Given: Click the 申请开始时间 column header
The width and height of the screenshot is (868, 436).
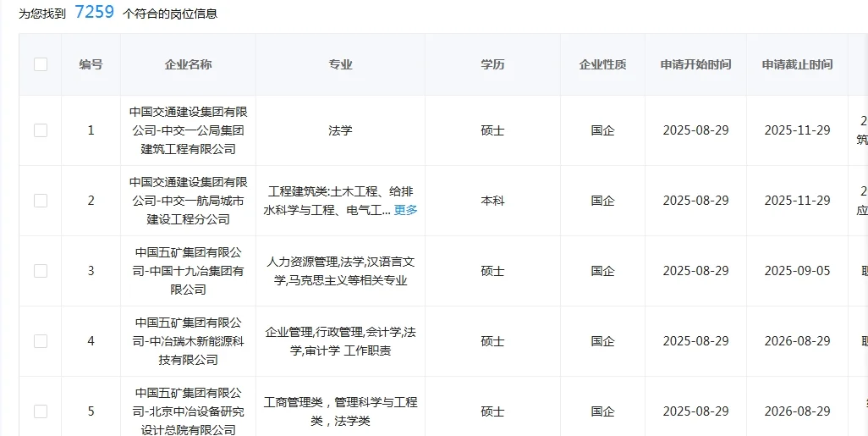Looking at the screenshot, I should (x=696, y=64).
